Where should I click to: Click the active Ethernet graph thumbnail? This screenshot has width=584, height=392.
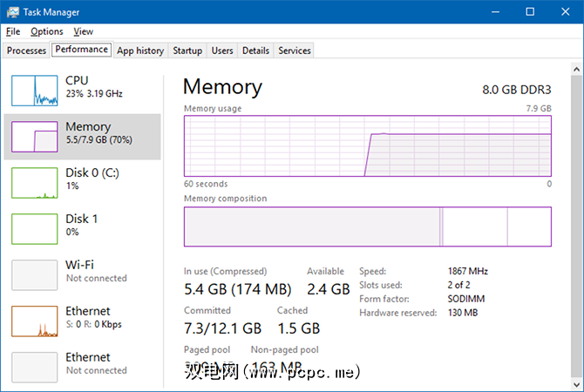[x=34, y=321]
